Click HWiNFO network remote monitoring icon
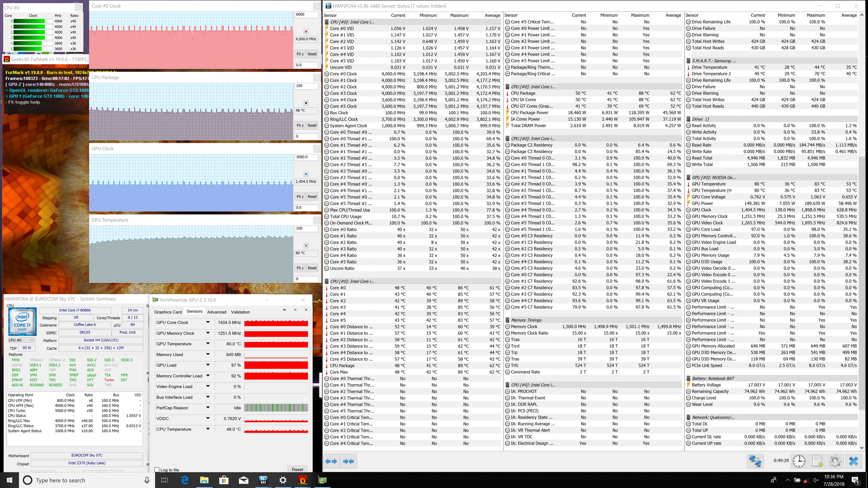This screenshot has width=868, height=488. (x=755, y=461)
